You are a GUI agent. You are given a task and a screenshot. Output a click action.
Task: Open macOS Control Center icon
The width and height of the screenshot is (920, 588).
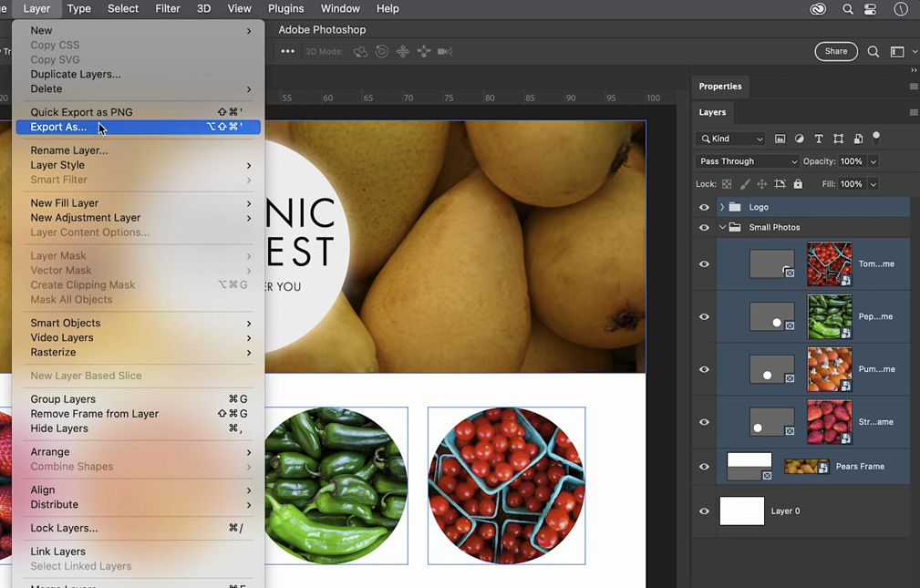(870, 9)
